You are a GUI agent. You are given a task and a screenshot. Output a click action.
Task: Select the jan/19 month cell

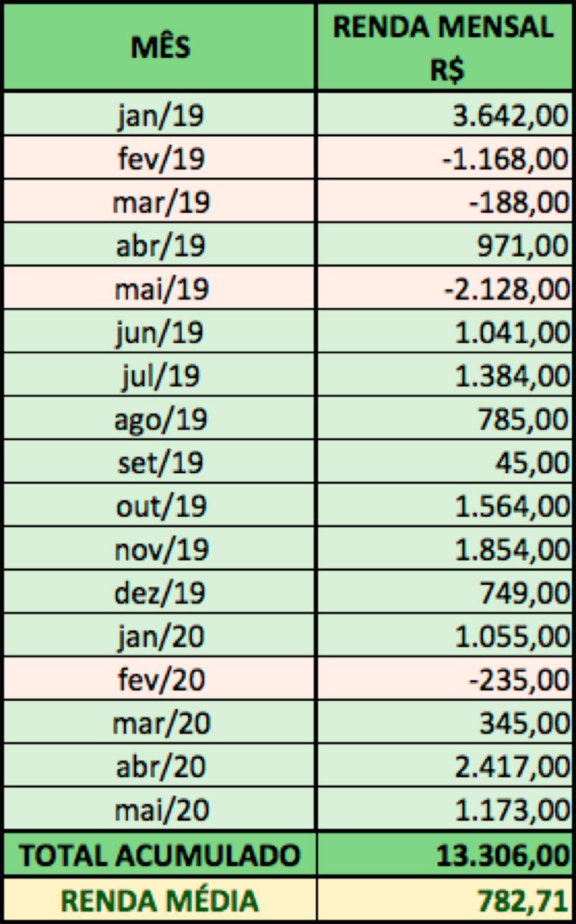pos(160,115)
